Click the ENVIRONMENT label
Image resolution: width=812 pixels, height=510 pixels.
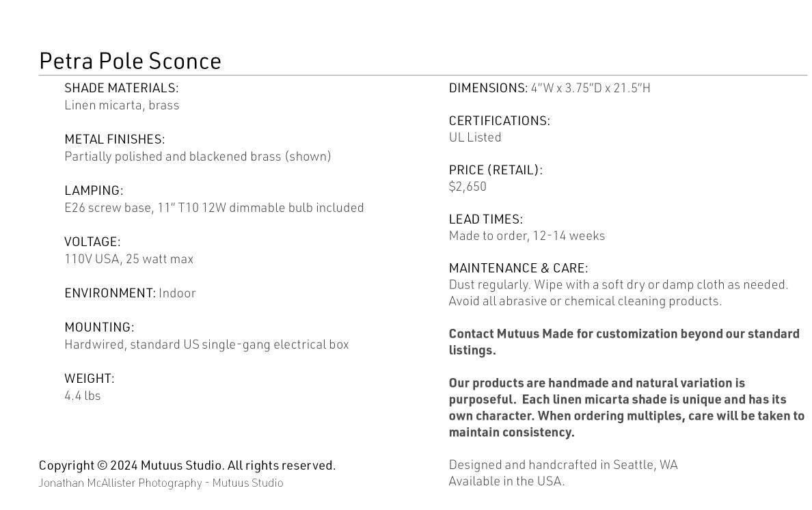click(x=109, y=293)
